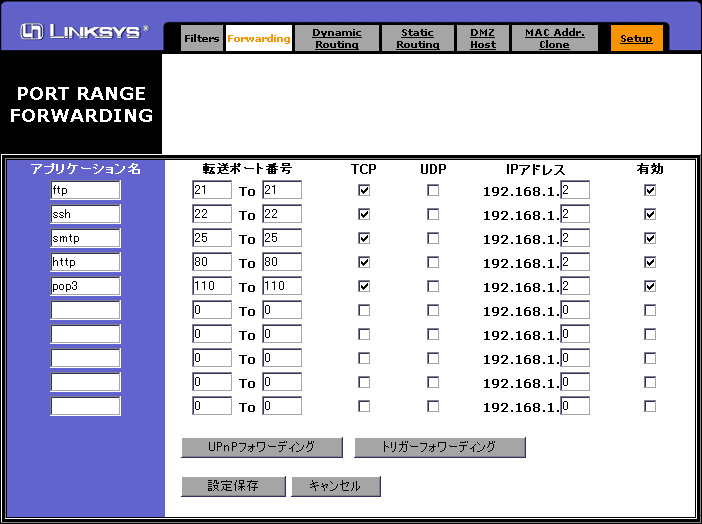Screen dimensions: 702x524
Task: Click the IP last octet field for ftp
Action: pyautogui.click(x=575, y=190)
